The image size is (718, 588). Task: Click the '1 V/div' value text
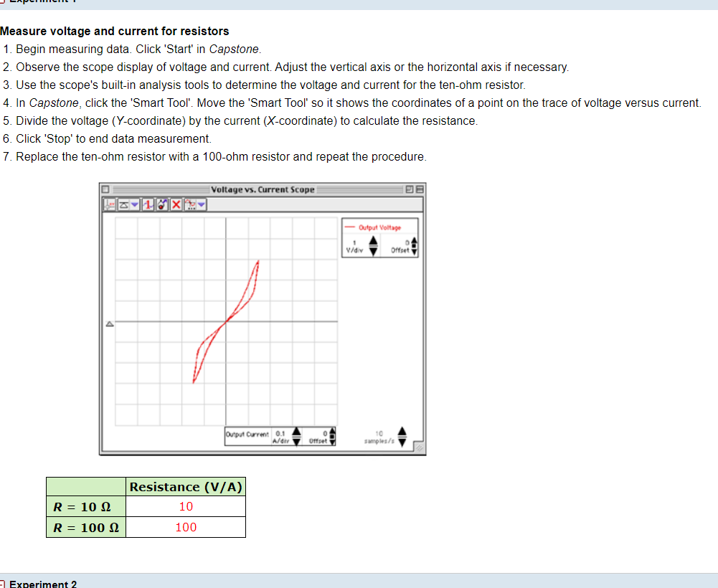(354, 247)
